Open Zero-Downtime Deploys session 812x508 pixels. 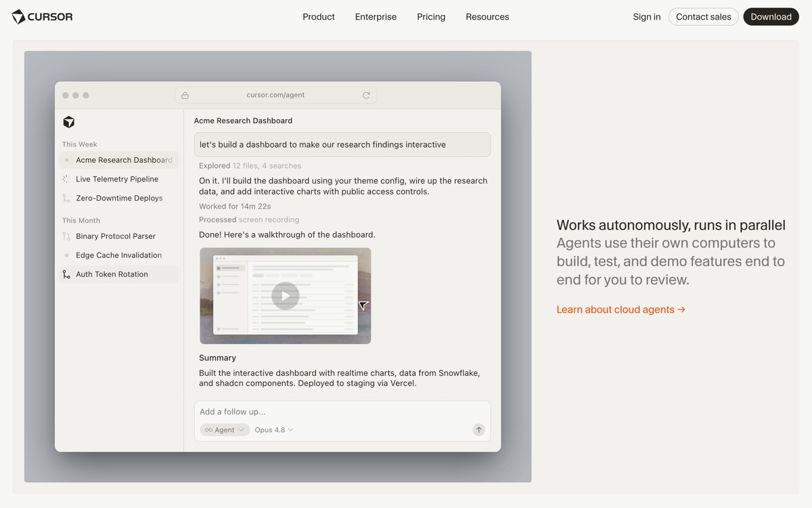(x=119, y=198)
